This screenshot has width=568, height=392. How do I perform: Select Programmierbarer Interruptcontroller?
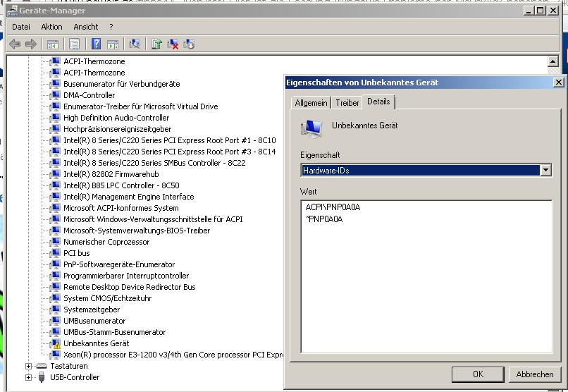pos(126,276)
